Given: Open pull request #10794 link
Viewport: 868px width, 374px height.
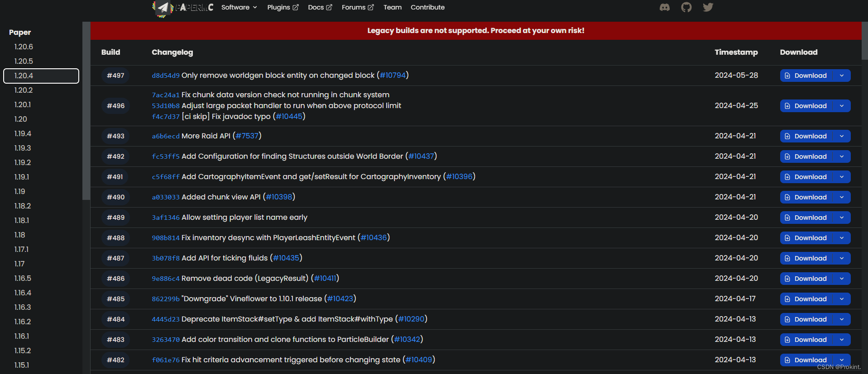Looking at the screenshot, I should [x=393, y=75].
